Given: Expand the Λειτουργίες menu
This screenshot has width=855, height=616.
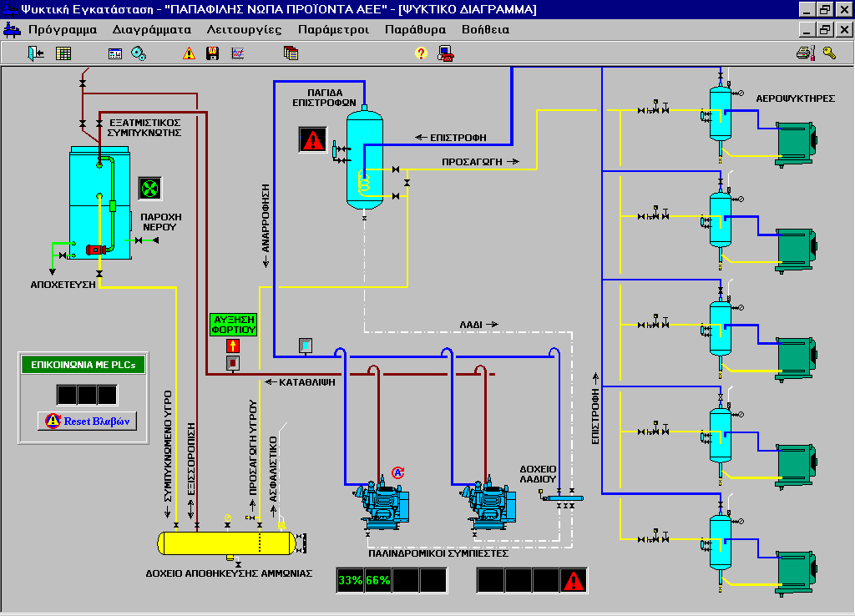Looking at the screenshot, I should pos(244,29).
